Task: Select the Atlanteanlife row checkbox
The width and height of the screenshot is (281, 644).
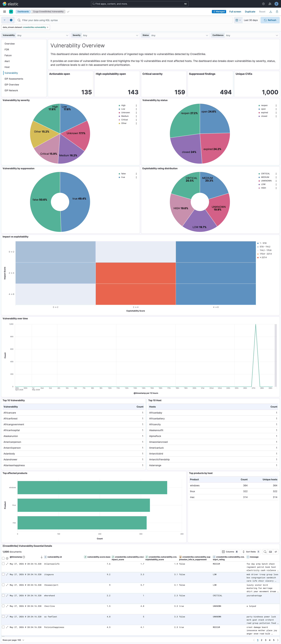Action: point(3,564)
